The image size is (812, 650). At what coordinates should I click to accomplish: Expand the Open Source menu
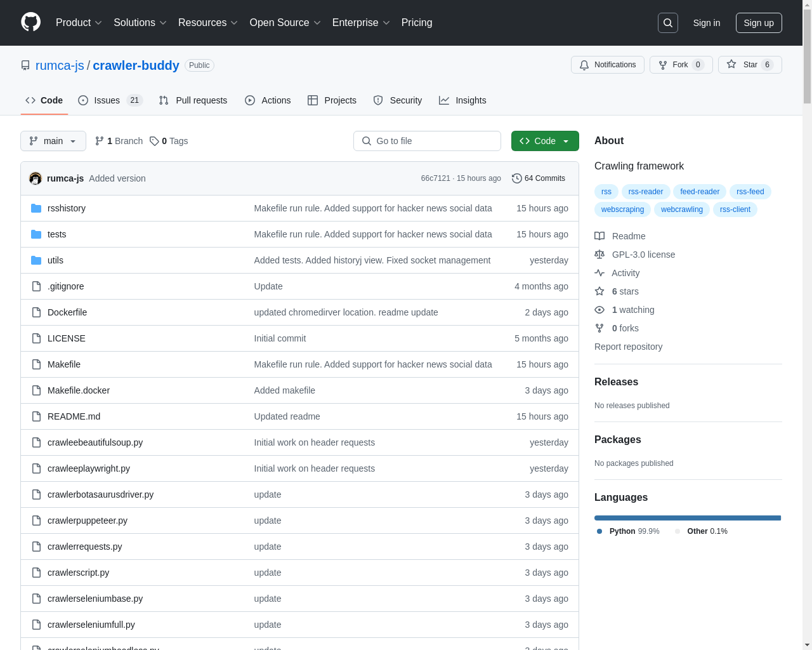285,23
